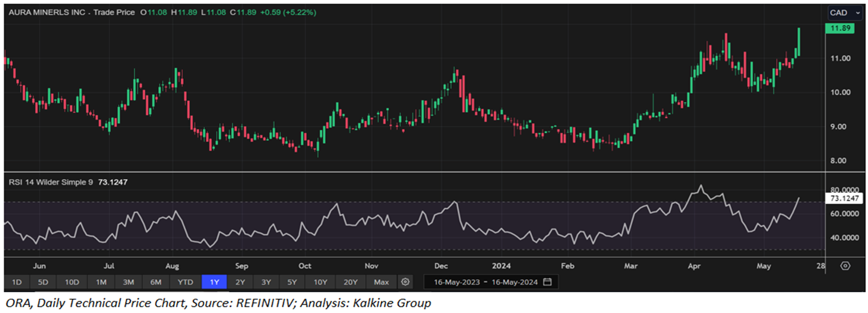The image size is (868, 313).
Task: Click the Jun label on time axis
Action: point(40,266)
